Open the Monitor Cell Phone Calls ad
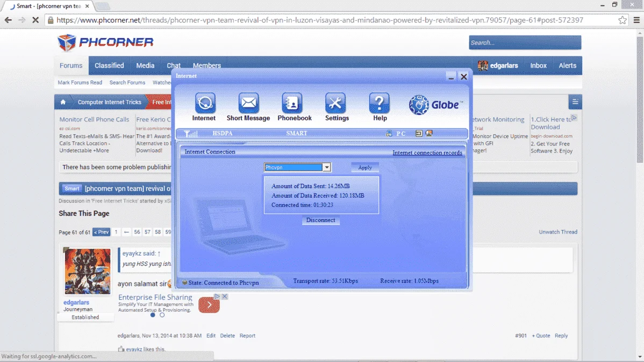 (94, 119)
